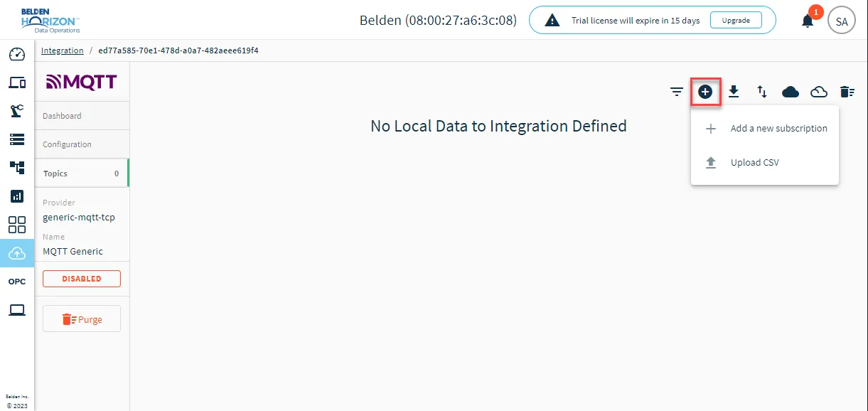868x411 pixels.
Task: Click the filter list icon
Action: click(x=677, y=92)
